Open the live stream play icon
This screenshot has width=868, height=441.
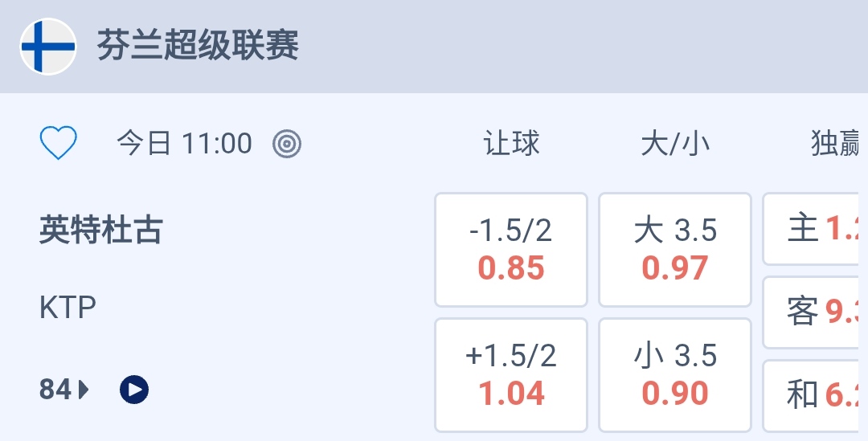click(133, 390)
